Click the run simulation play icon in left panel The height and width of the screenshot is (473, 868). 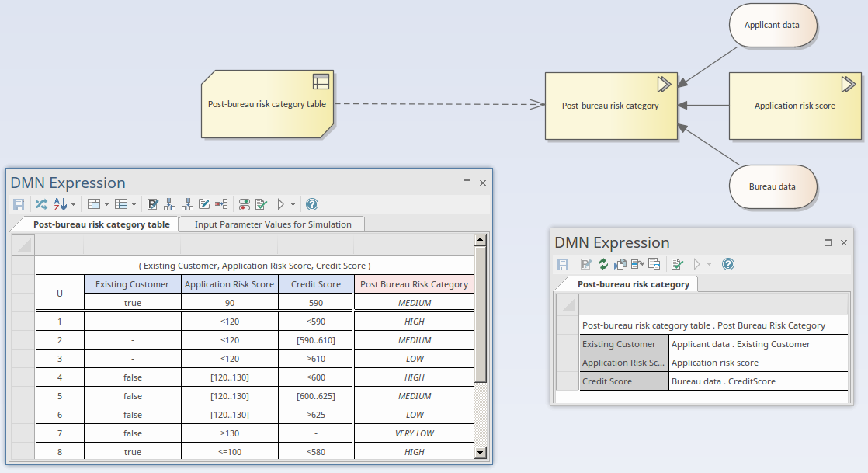[x=280, y=204]
